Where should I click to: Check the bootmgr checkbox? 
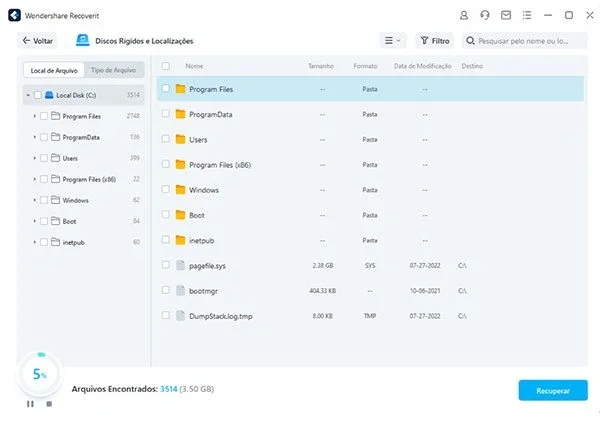coord(166,290)
